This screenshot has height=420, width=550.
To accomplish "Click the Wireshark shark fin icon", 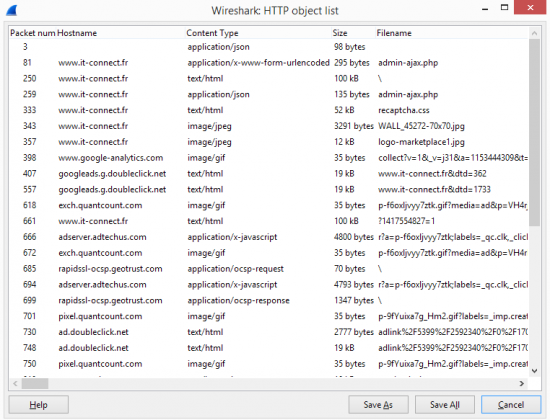I will tap(12, 11).
